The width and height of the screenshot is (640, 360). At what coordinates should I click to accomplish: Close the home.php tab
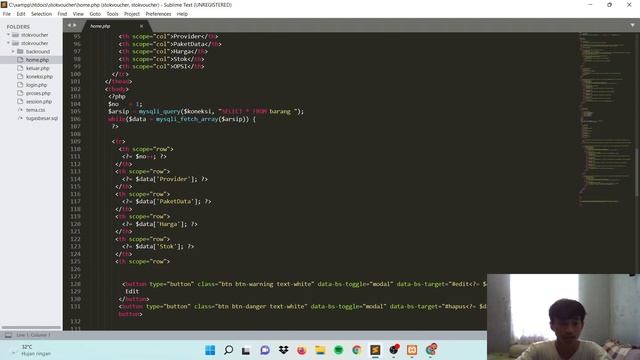(x=141, y=26)
